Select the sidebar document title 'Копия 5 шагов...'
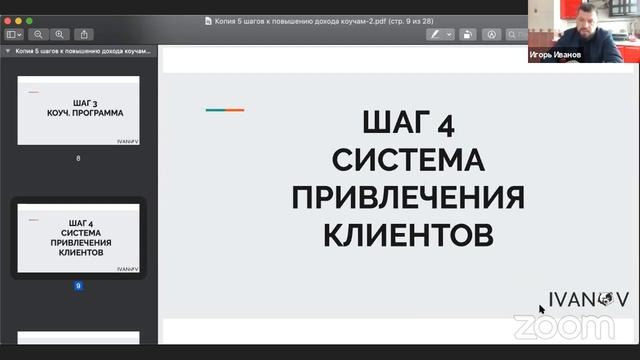The width and height of the screenshot is (640, 360). [83, 51]
